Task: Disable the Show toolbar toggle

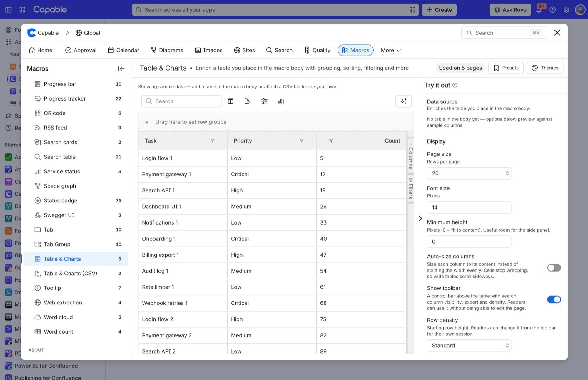Action: [x=554, y=299]
